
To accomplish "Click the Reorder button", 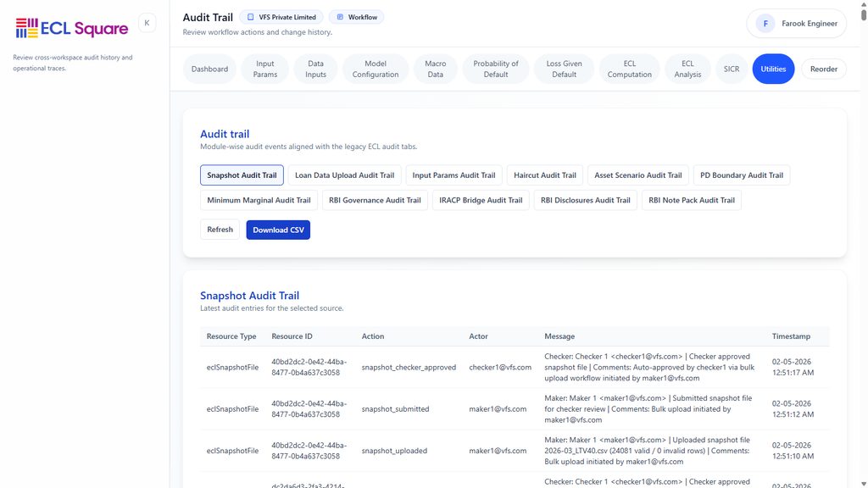I will point(824,69).
